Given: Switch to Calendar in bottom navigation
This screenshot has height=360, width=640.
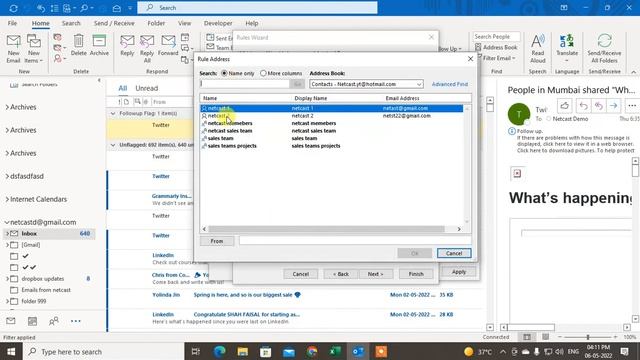Looking at the screenshot, I should [32, 321].
